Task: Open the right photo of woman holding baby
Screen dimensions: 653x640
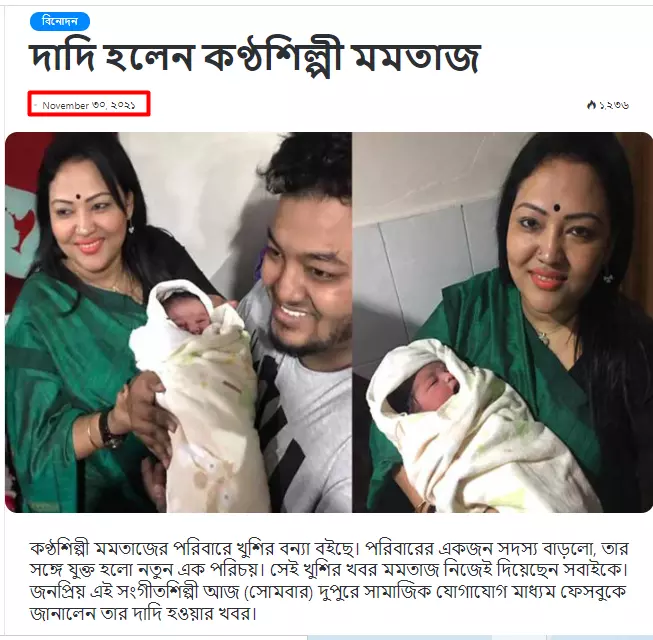Action: (x=502, y=322)
